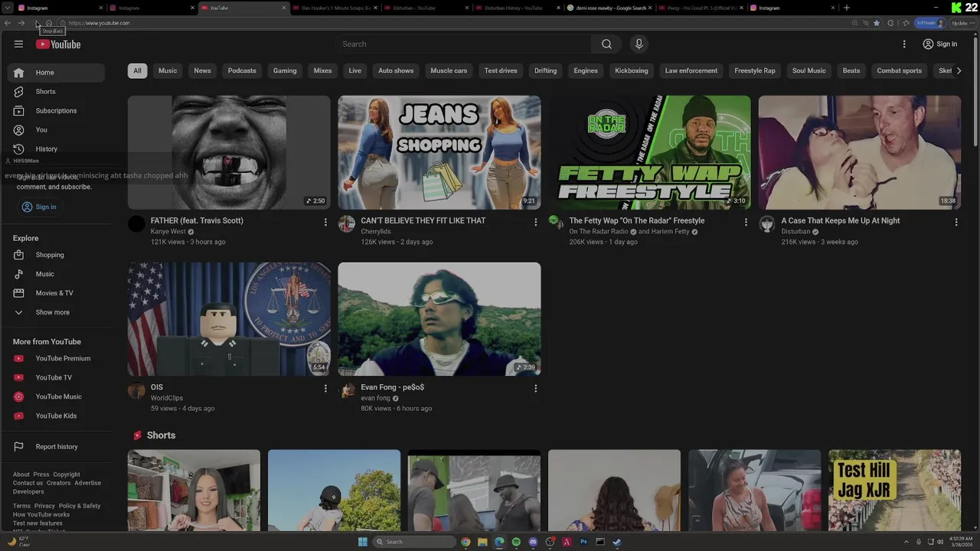Open Movies & TV section

[56, 293]
